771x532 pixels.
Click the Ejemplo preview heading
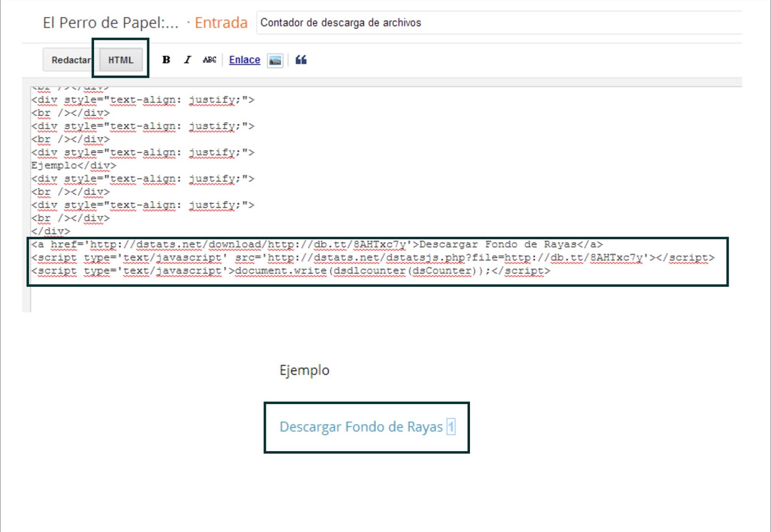coord(305,370)
